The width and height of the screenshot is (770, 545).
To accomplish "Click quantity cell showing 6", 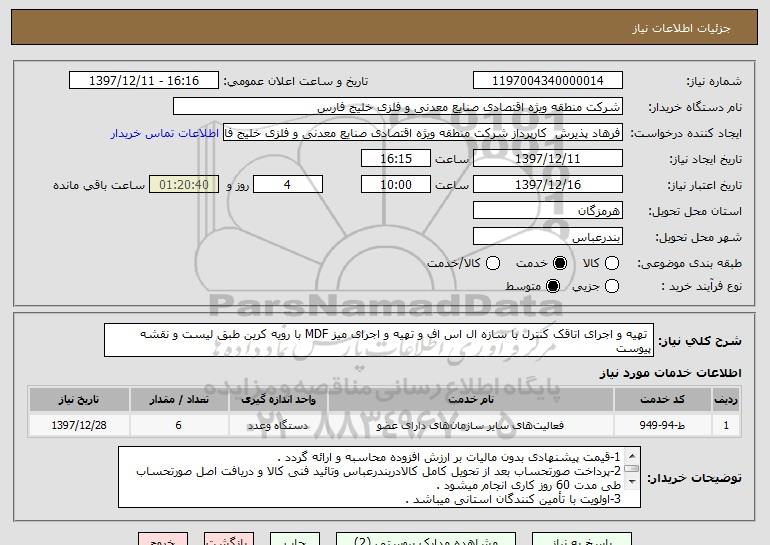I will [179, 425].
